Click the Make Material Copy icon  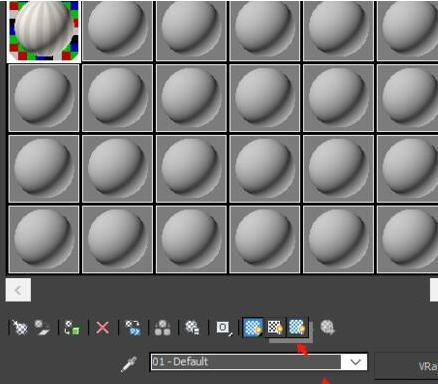point(133,327)
